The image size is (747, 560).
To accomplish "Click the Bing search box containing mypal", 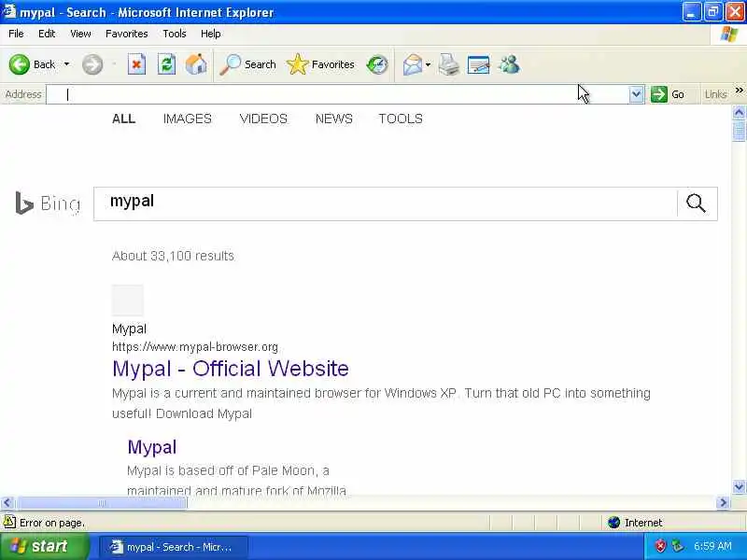I will 385,203.
